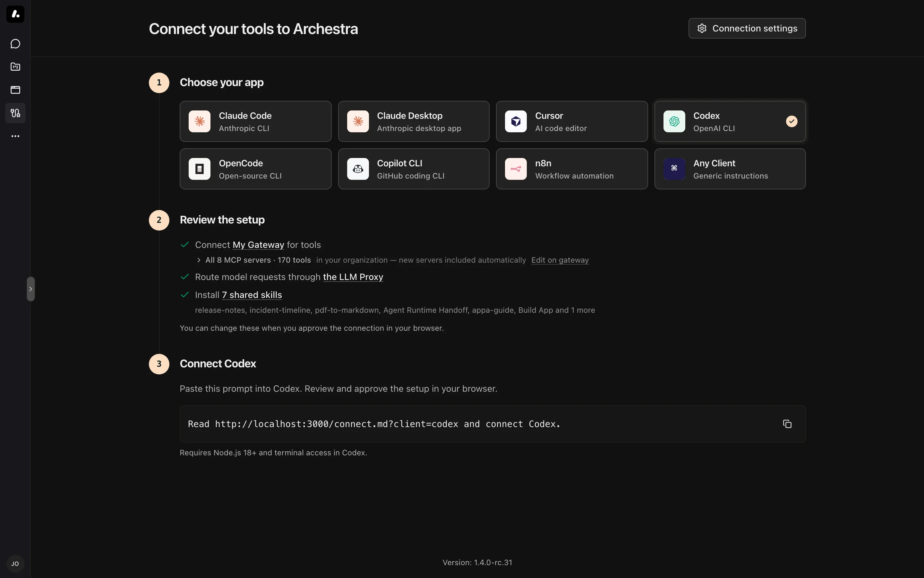Open the chat bubble sidebar icon
Viewport: 924px width, 578px height.
pos(15,44)
